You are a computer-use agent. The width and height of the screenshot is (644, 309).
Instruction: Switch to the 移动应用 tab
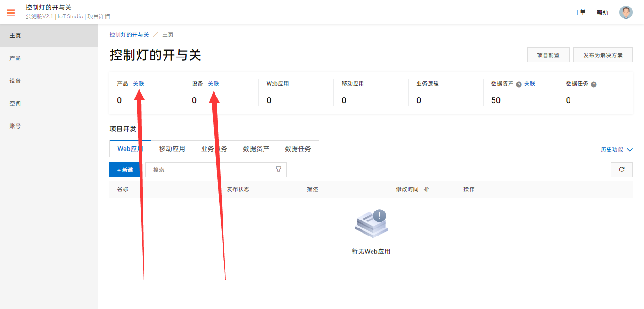(x=172, y=148)
